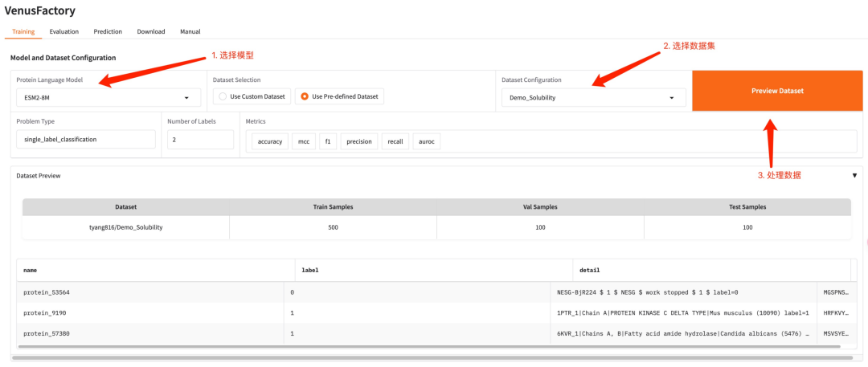Click the name column header
Viewport: 868px width, 367px height.
click(153, 271)
